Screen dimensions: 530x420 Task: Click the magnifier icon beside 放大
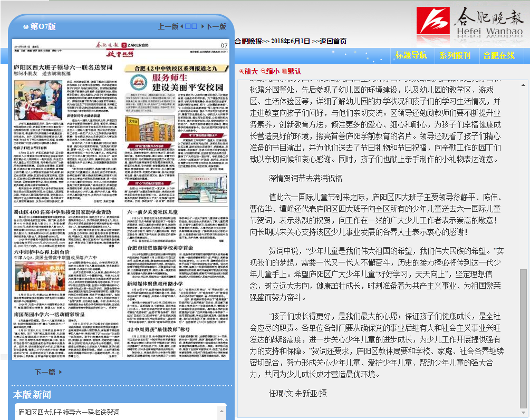(x=242, y=71)
